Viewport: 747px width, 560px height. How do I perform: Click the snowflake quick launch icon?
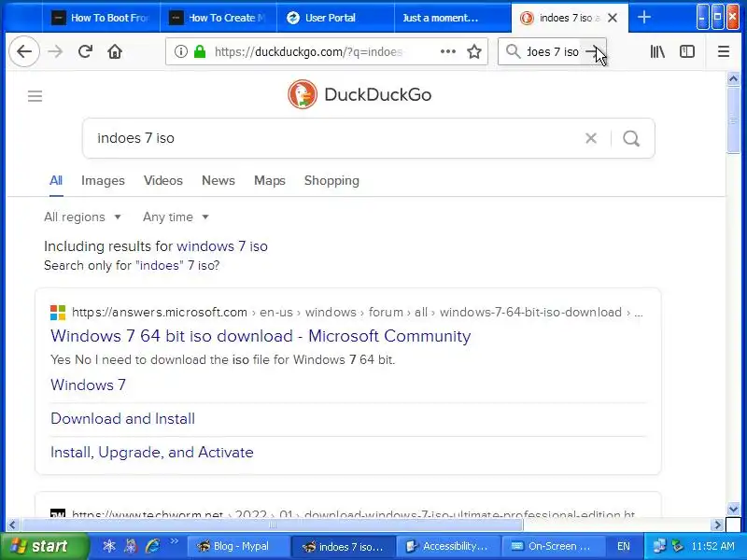(109, 546)
